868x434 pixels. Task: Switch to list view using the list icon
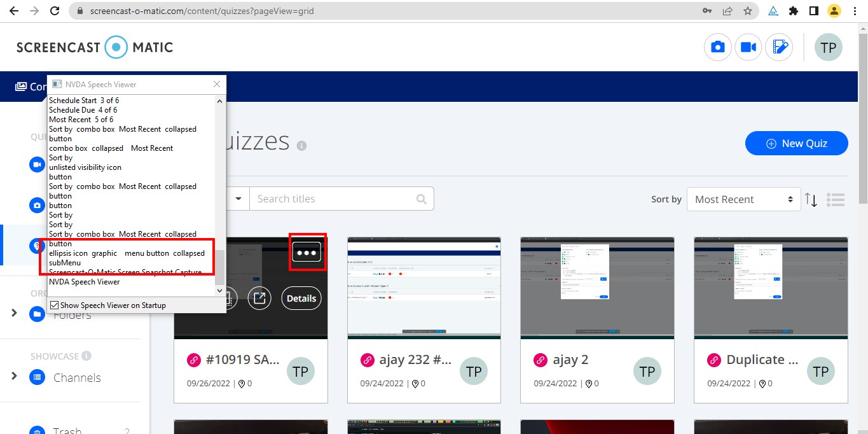click(836, 199)
